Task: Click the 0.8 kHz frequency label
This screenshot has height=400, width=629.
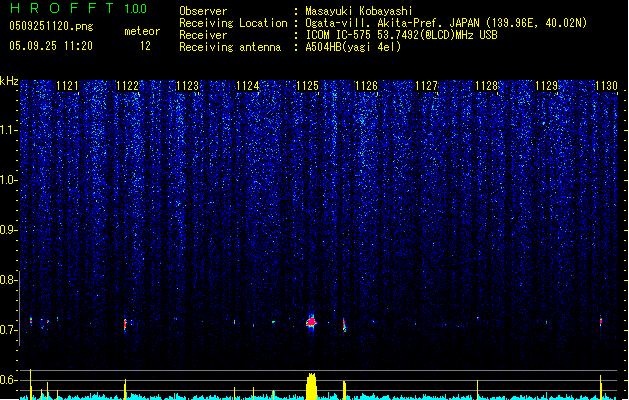Action: (8, 280)
